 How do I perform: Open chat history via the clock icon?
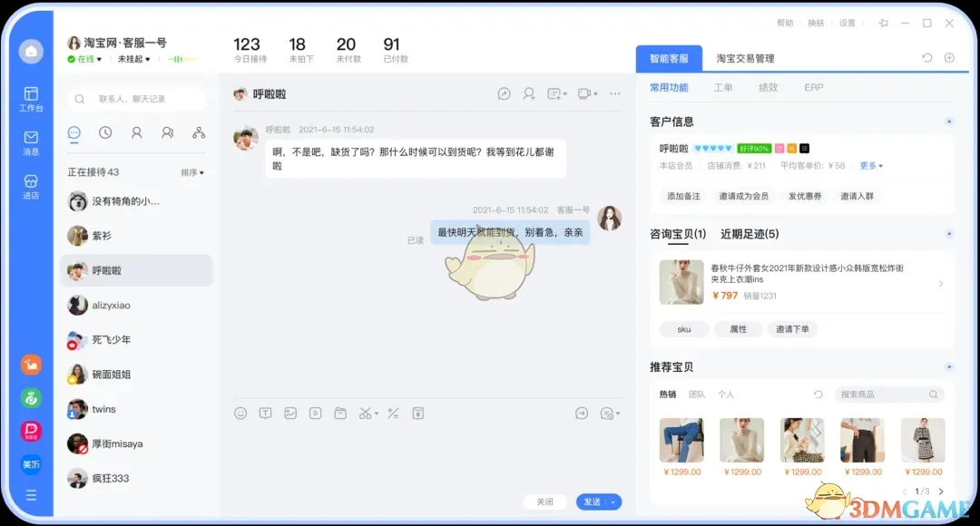tap(105, 133)
